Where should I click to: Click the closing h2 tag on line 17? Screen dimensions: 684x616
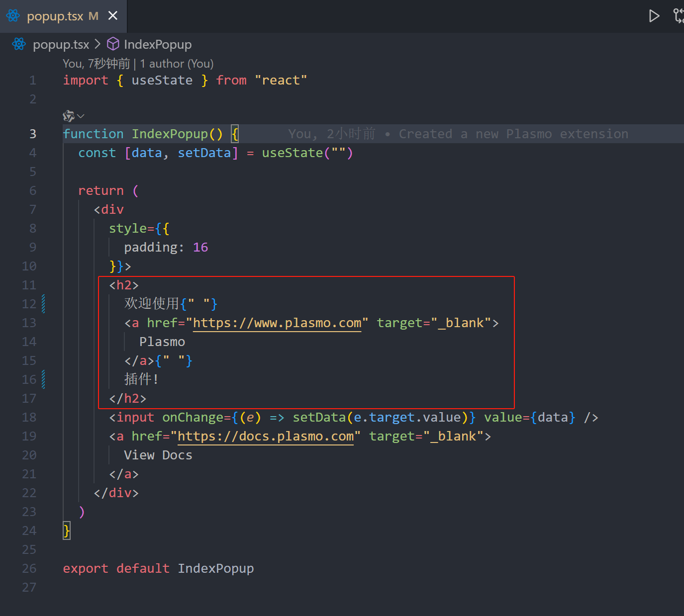pos(127,398)
